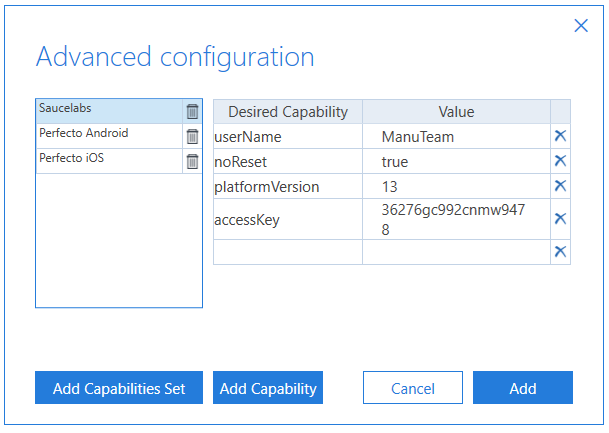The image size is (609, 433).
Task: Delete the Perfecto Android capabilities set
Action: pos(193,137)
